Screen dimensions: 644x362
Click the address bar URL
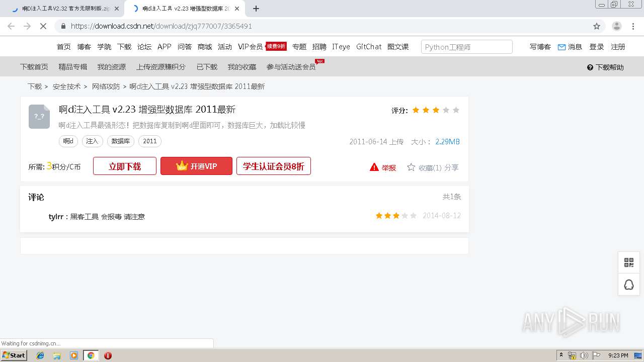click(x=161, y=26)
